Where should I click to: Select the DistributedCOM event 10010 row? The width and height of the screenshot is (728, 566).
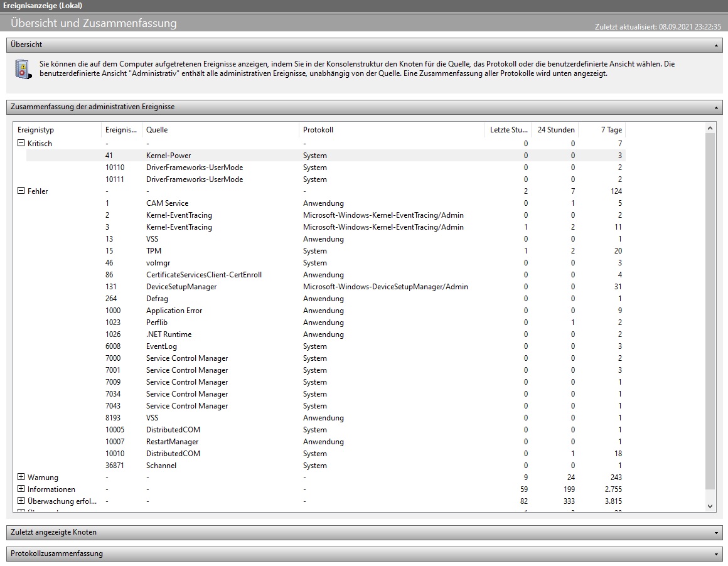coord(326,454)
